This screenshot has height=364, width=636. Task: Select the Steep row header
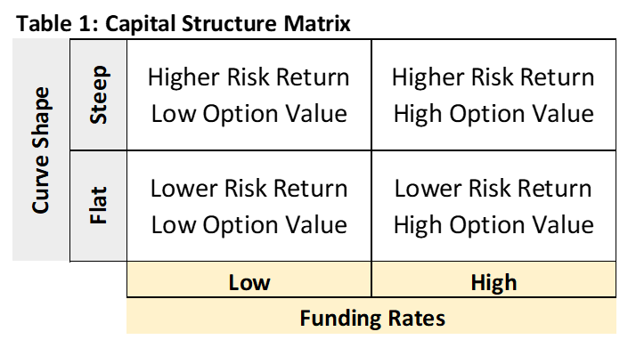(98, 95)
